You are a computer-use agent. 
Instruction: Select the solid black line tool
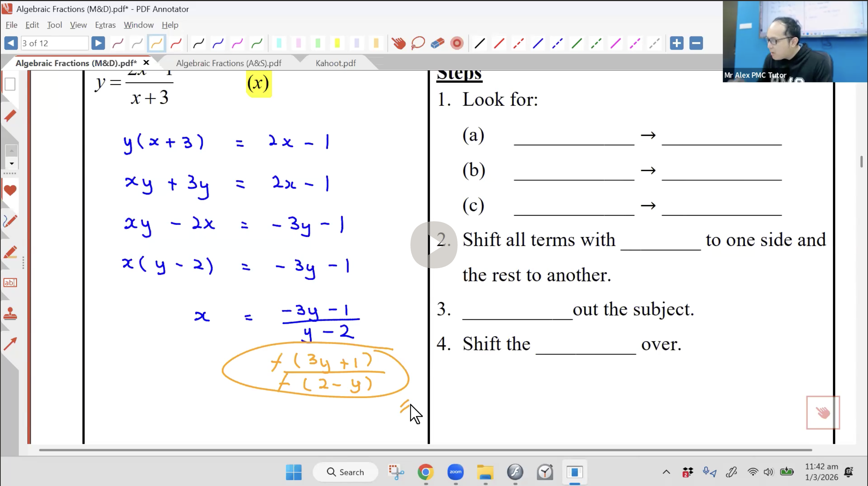[480, 43]
